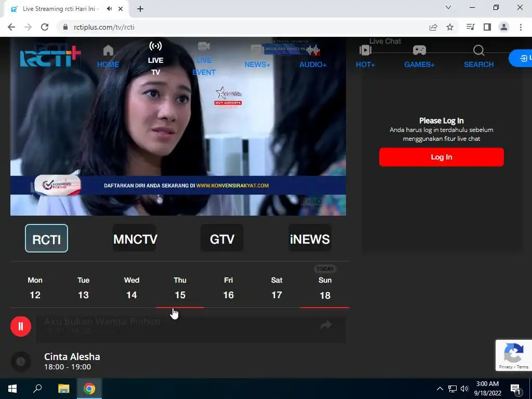Switch to the MNCTV channel
The width and height of the screenshot is (532, 399).
[135, 238]
